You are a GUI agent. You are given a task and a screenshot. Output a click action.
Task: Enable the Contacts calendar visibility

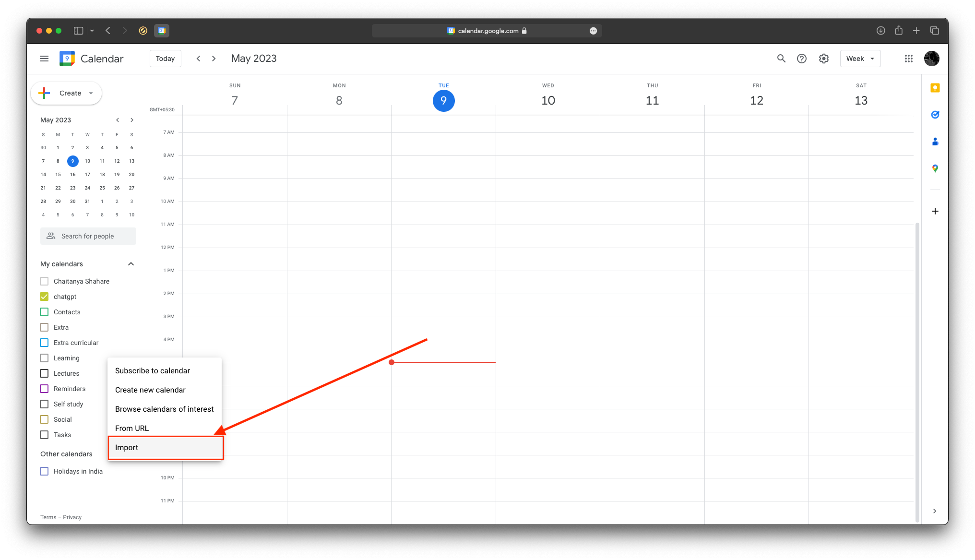[44, 311]
